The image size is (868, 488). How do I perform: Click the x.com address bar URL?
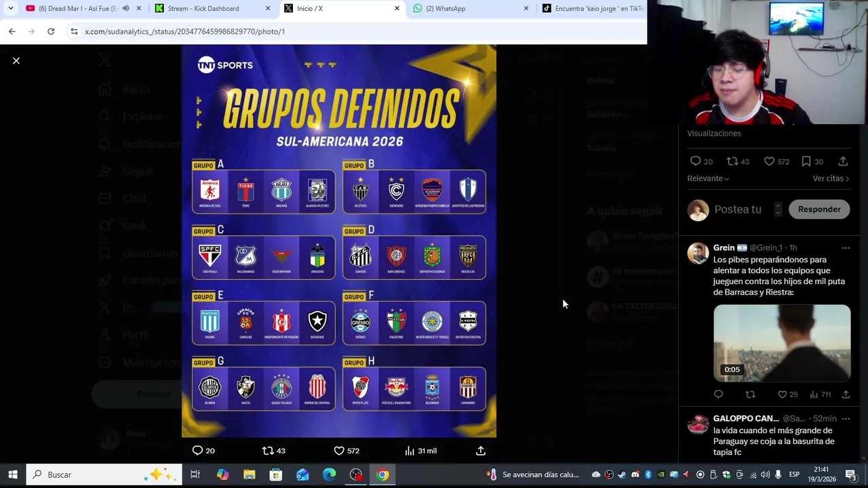(x=184, y=32)
